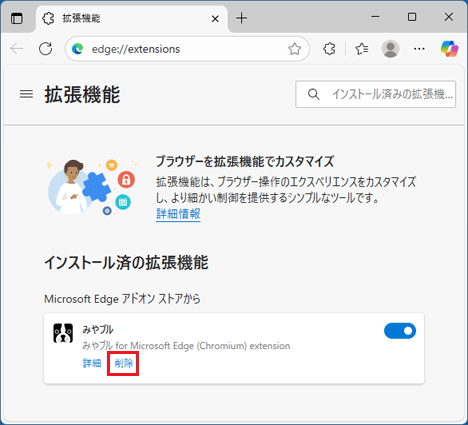Click the Microsoft Edge アドオン ストアから label

[122, 299]
